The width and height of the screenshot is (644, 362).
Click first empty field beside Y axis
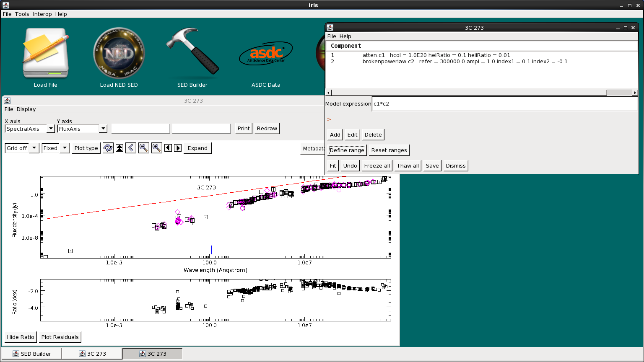tap(140, 128)
